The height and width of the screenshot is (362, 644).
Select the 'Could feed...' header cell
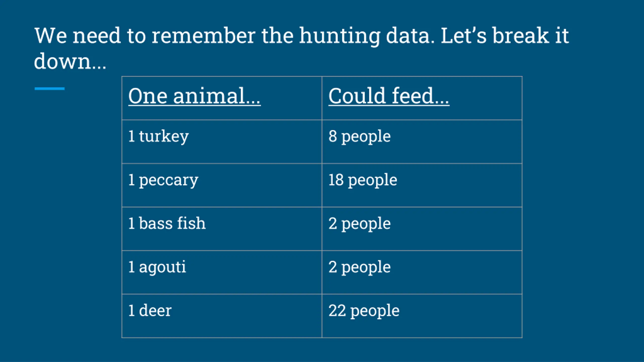tap(422, 98)
